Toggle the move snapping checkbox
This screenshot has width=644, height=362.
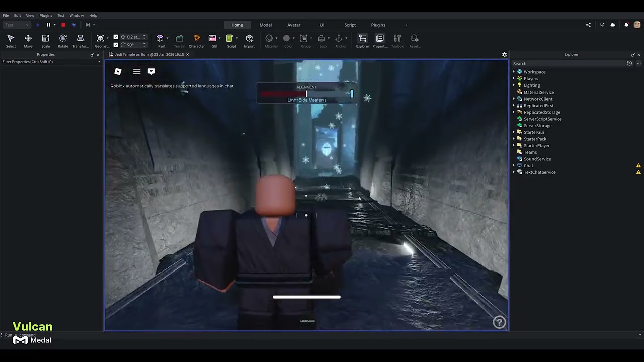(x=116, y=37)
